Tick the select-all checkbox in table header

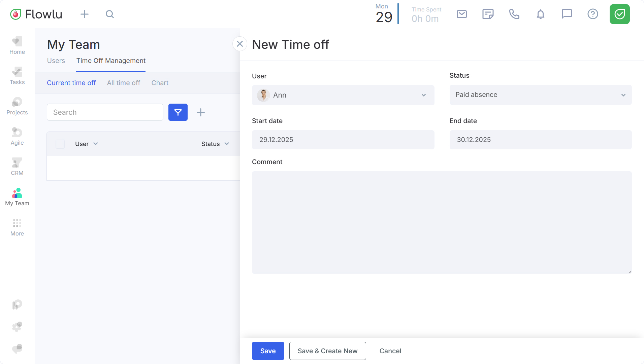point(60,144)
